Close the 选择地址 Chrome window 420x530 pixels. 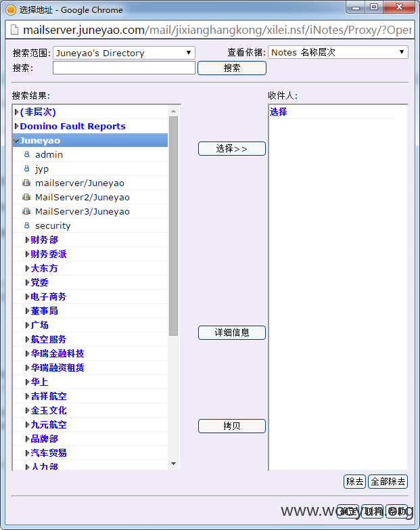click(399, 7)
